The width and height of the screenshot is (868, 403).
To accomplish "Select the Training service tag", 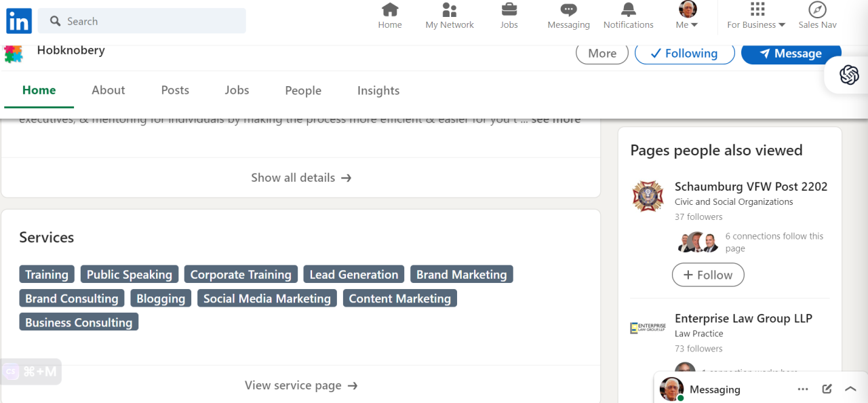I will 47,274.
